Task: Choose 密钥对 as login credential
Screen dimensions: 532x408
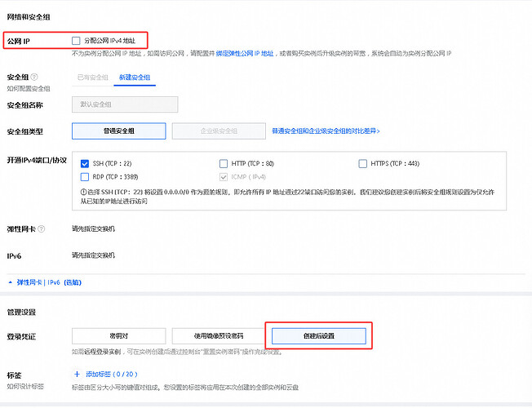Action: [119, 336]
